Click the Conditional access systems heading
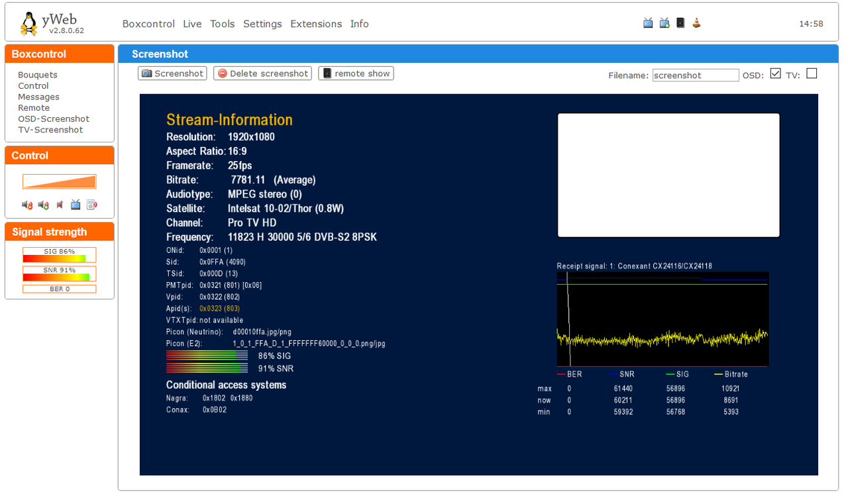This screenshot has height=504, width=848. pos(226,385)
